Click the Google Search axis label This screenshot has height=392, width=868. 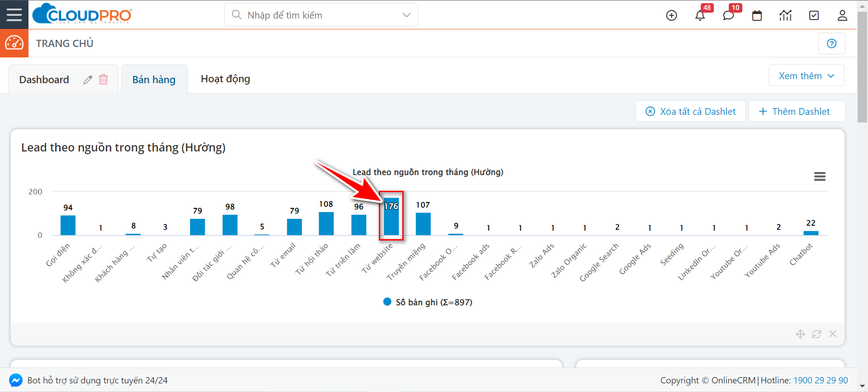coord(599,262)
